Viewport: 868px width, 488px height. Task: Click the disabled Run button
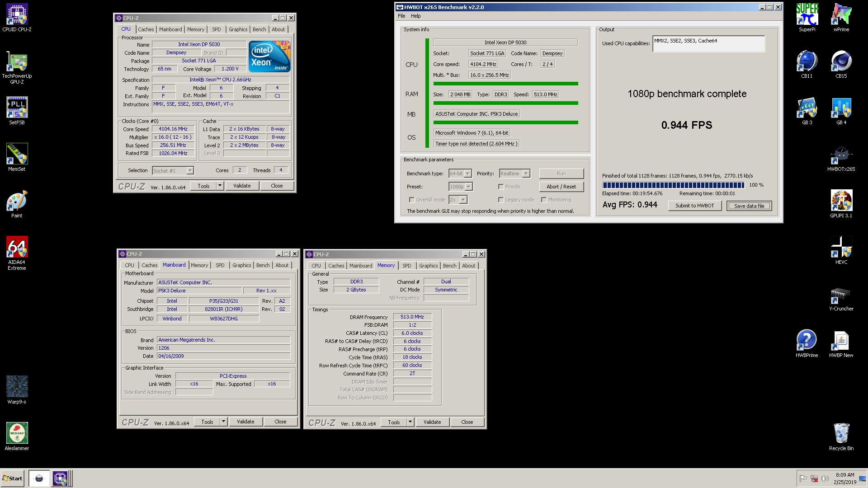click(561, 174)
